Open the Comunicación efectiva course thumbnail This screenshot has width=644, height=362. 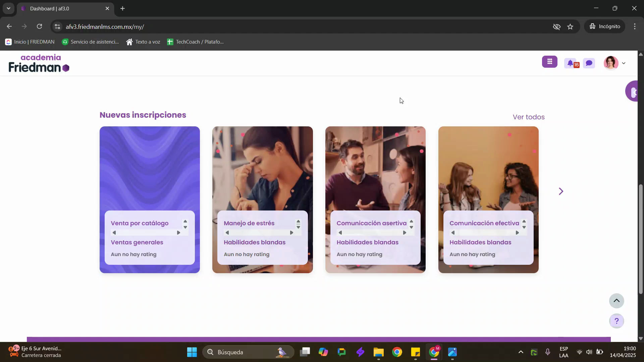tap(488, 168)
